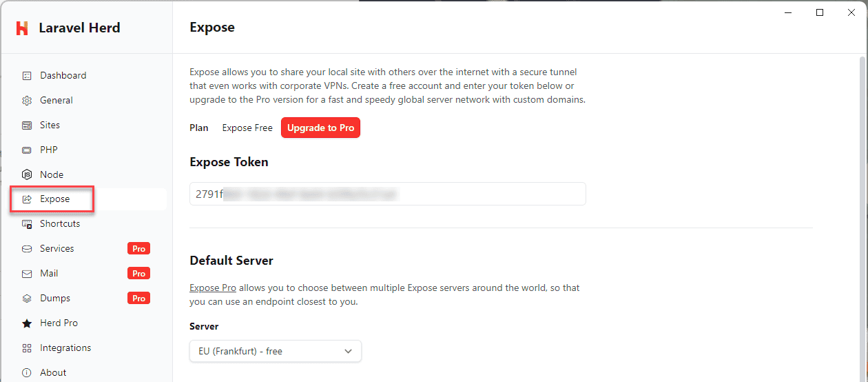Go to the Mail section

[49, 274]
